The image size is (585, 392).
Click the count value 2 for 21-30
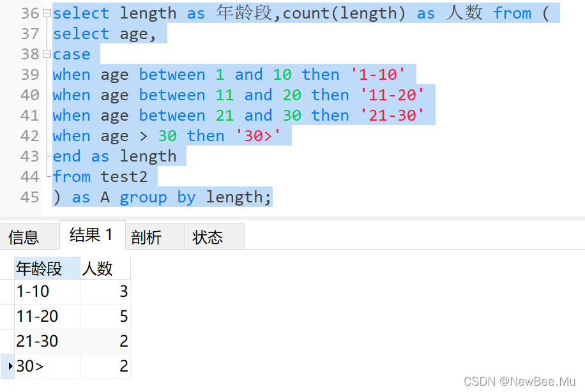105,342
